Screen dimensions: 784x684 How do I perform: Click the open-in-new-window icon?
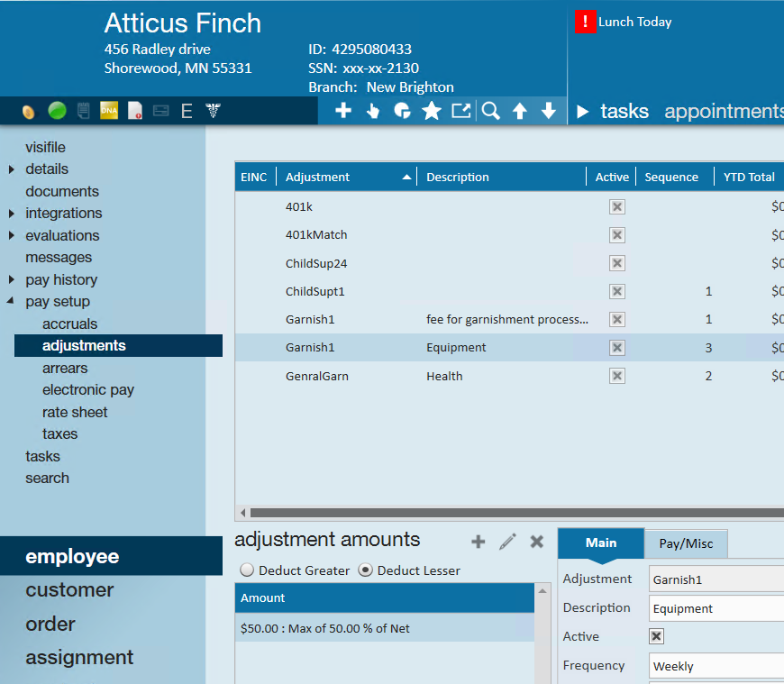coord(461,111)
